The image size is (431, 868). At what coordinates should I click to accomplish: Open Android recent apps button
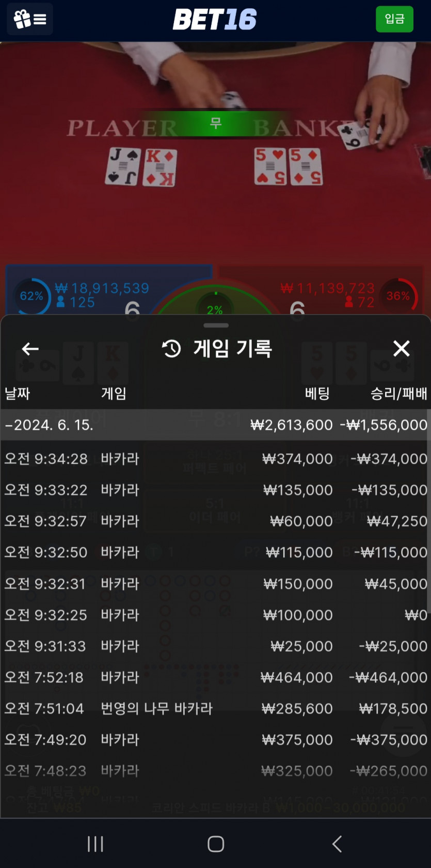95,844
